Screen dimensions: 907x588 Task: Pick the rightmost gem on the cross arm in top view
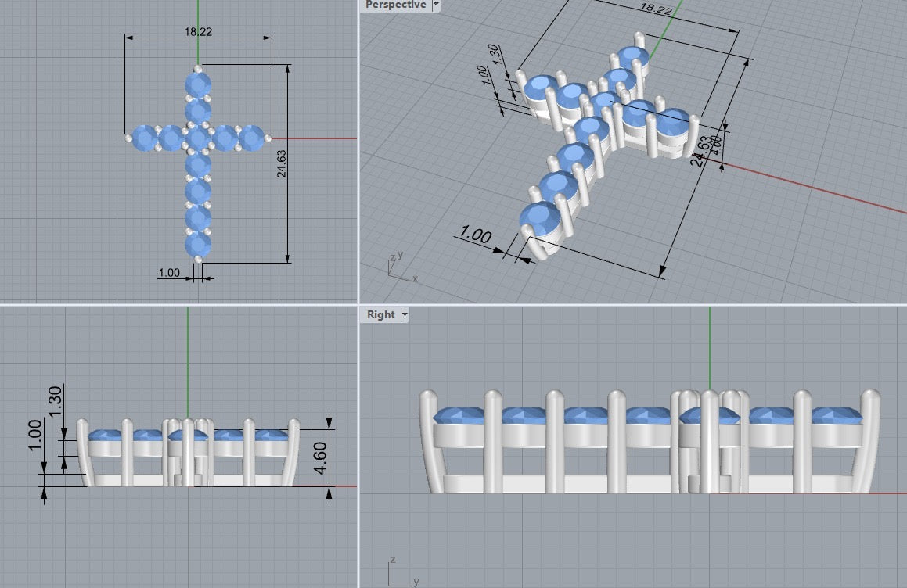pyautogui.click(x=251, y=138)
